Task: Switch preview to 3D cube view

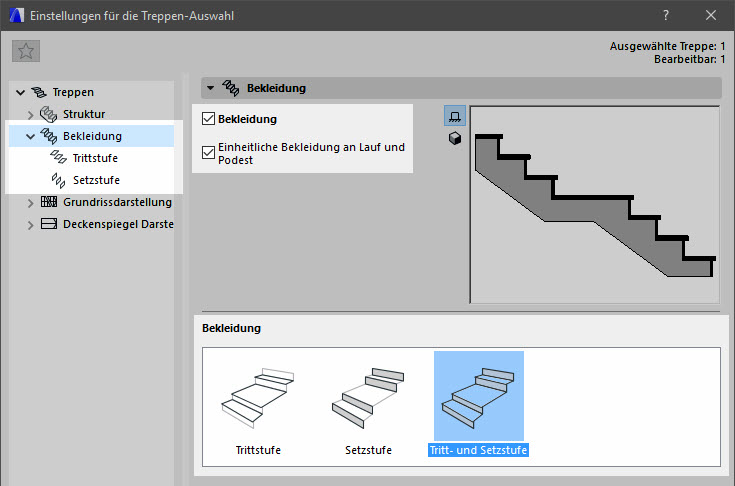Action: pos(455,138)
